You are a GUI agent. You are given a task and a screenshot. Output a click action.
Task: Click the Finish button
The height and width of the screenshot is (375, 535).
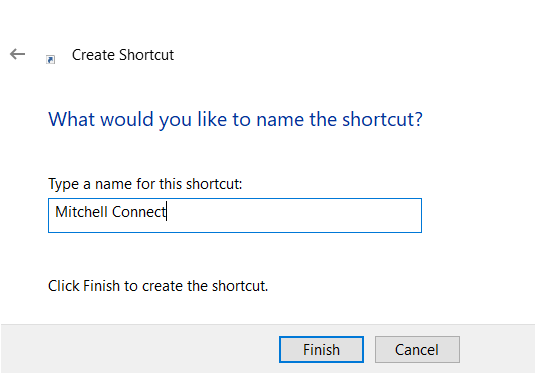coord(321,349)
